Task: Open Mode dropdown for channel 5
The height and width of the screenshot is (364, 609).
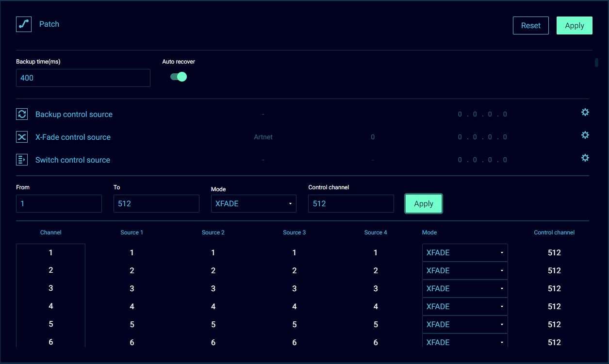Action: click(464, 325)
